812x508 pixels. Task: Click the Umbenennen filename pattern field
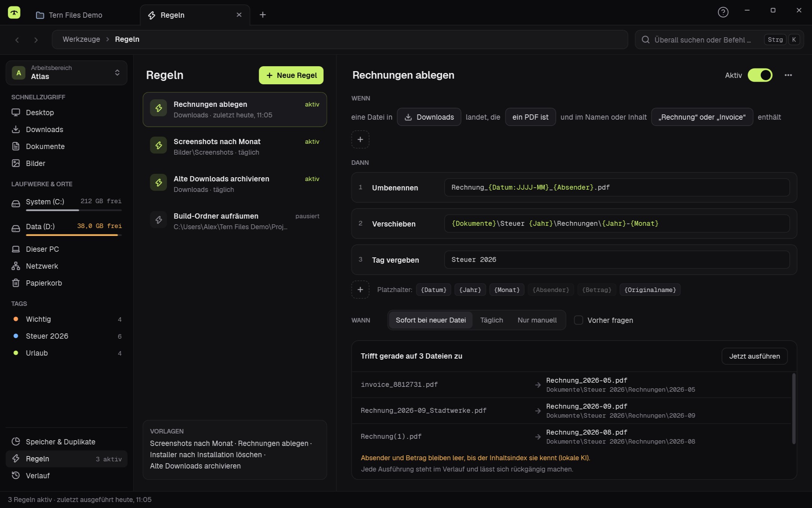coord(617,187)
